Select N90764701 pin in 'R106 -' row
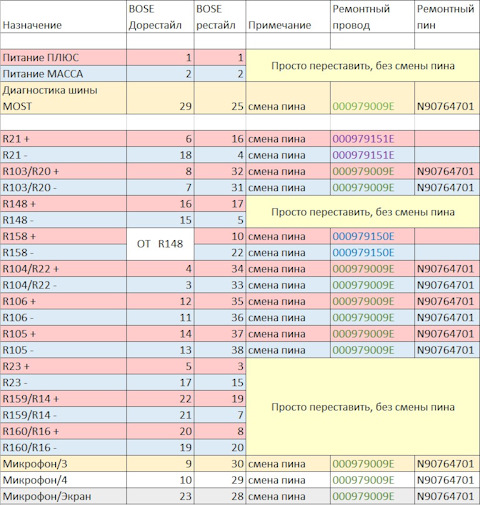This screenshot has height=505, width=480. [x=445, y=318]
